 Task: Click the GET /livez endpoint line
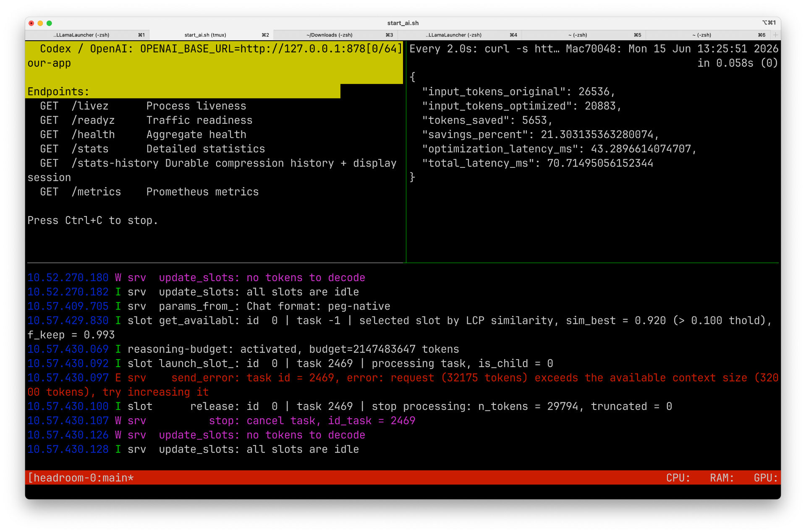point(143,106)
